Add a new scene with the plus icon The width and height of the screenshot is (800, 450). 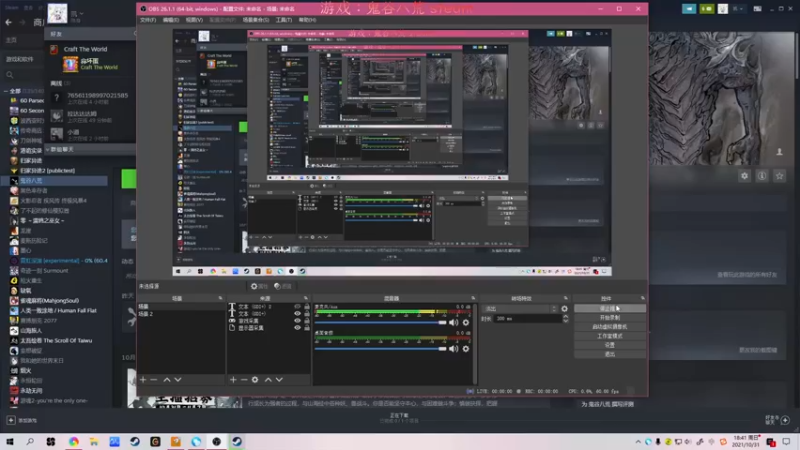pos(143,380)
